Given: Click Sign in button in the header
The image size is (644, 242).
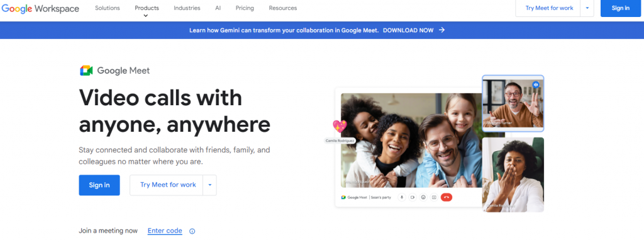Looking at the screenshot, I should 621,8.
